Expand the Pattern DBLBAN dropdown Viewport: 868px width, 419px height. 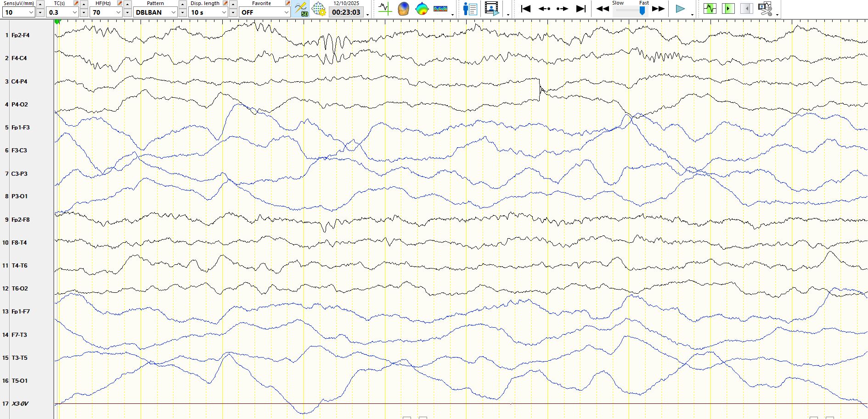tap(173, 12)
